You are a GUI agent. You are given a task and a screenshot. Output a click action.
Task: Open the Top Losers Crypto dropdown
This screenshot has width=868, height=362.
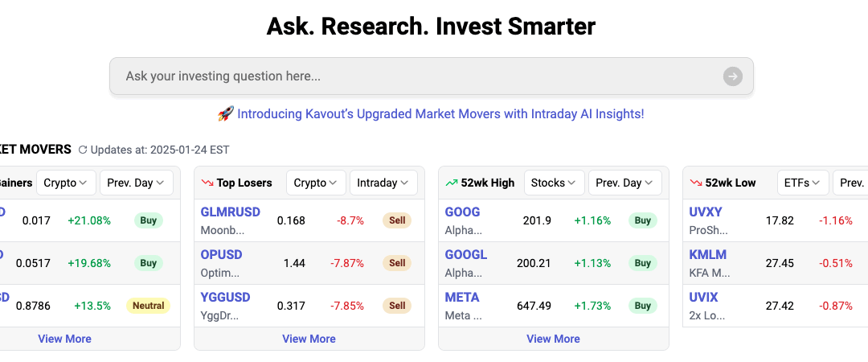point(316,183)
